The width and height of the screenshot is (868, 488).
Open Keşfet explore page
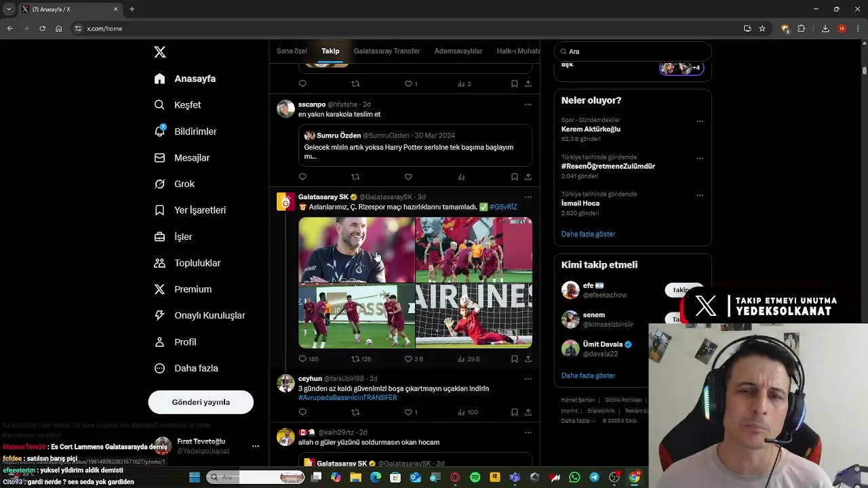(x=178, y=105)
